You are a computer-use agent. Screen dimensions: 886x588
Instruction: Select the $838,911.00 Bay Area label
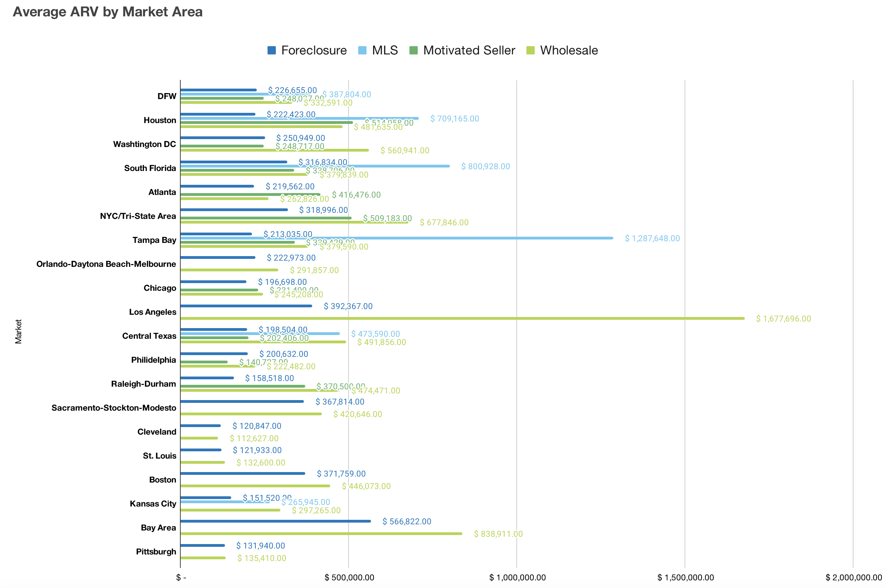(498, 534)
